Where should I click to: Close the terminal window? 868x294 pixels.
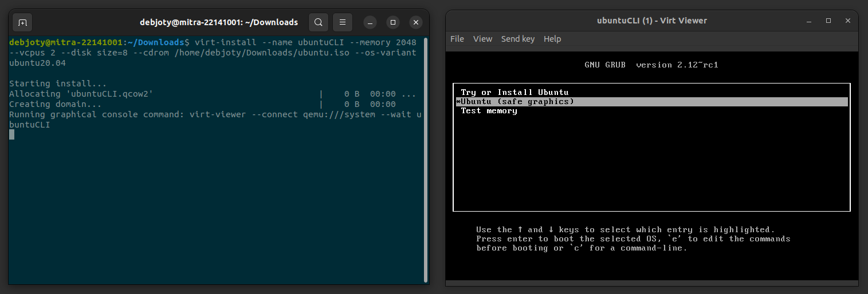click(416, 22)
